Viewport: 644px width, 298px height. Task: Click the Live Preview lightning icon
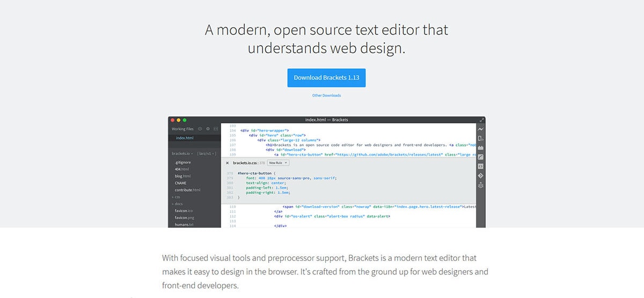(481, 129)
